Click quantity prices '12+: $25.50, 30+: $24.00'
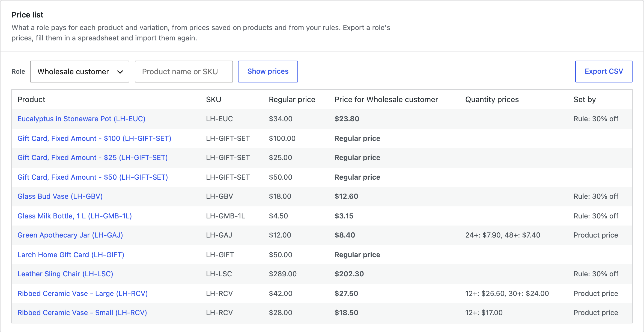The height and width of the screenshot is (332, 644). pos(507,294)
